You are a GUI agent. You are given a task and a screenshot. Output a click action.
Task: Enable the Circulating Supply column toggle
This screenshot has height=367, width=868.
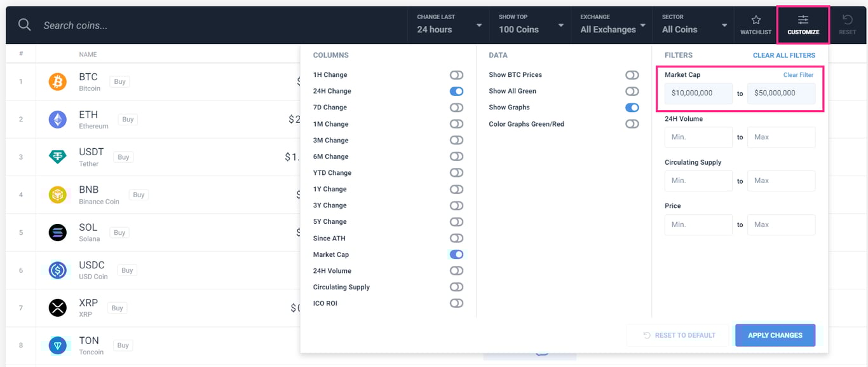click(456, 287)
